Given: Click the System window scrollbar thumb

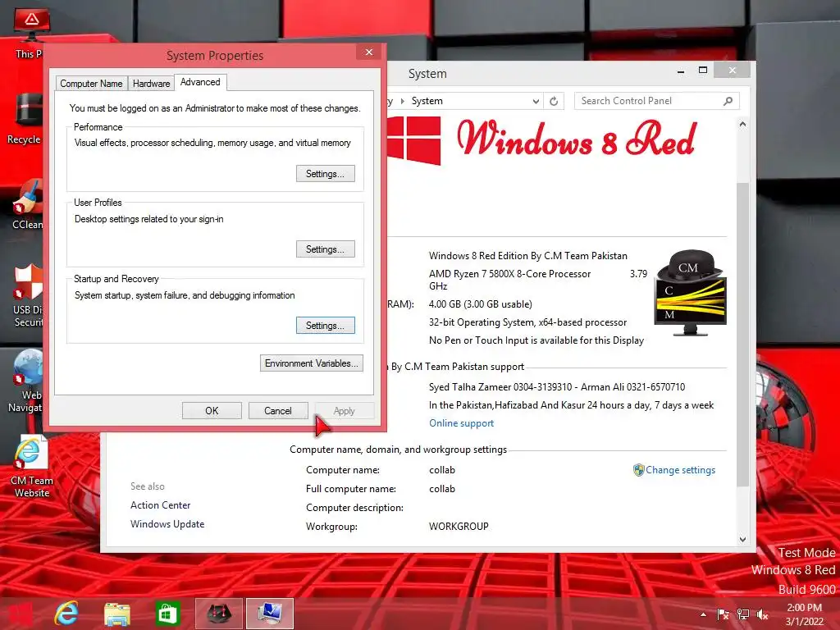Looking at the screenshot, I should click(x=742, y=335).
